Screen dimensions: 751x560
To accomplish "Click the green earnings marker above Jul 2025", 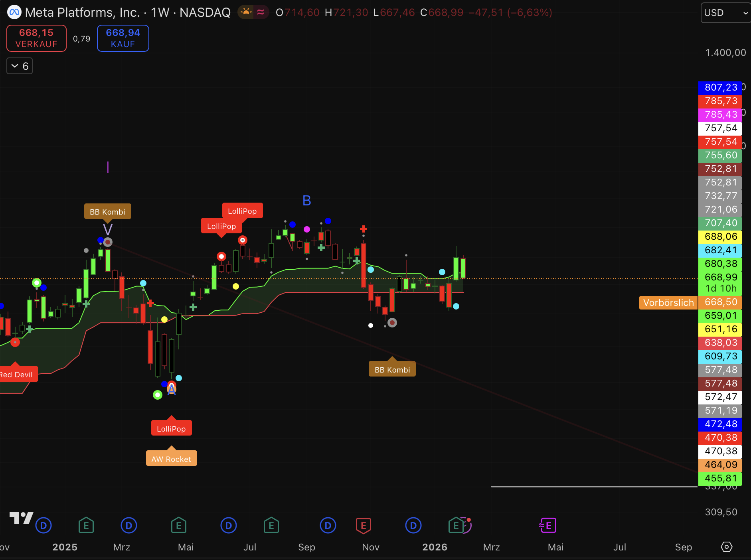I will [271, 526].
